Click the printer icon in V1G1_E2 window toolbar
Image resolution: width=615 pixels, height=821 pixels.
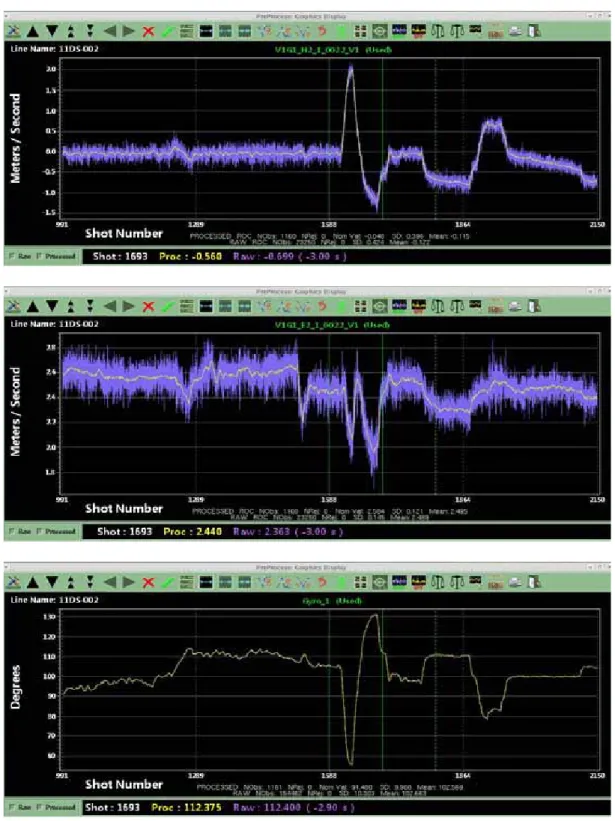[x=515, y=307]
